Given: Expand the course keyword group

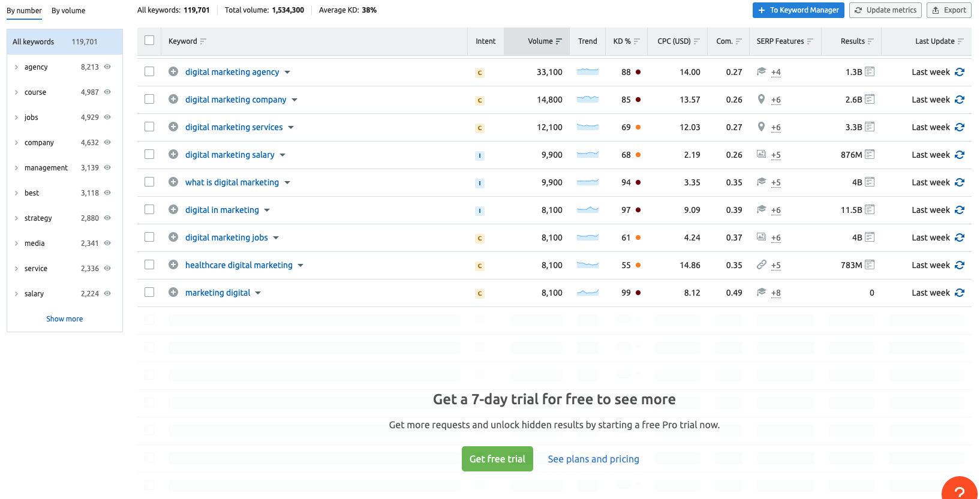Looking at the screenshot, I should click(x=16, y=92).
